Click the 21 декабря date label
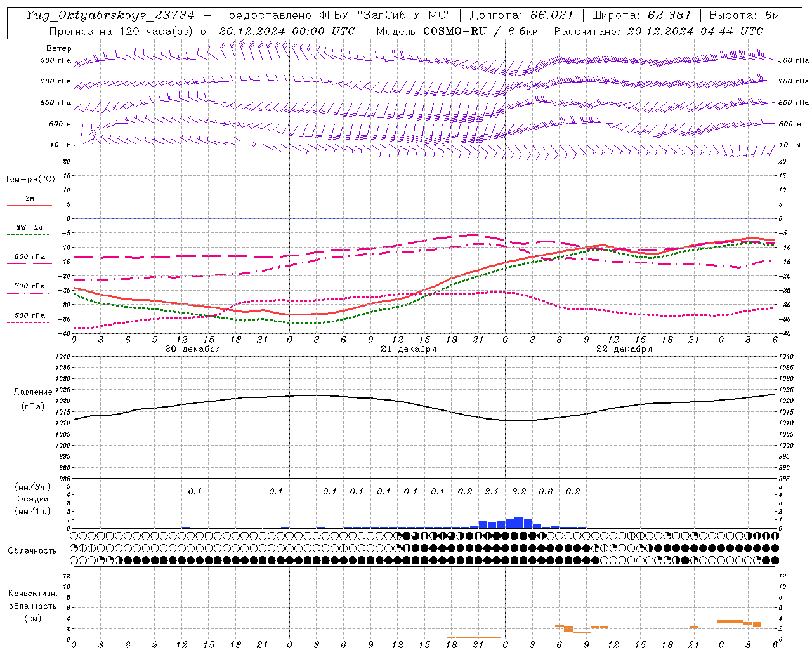The image size is (812, 650). coord(409,349)
